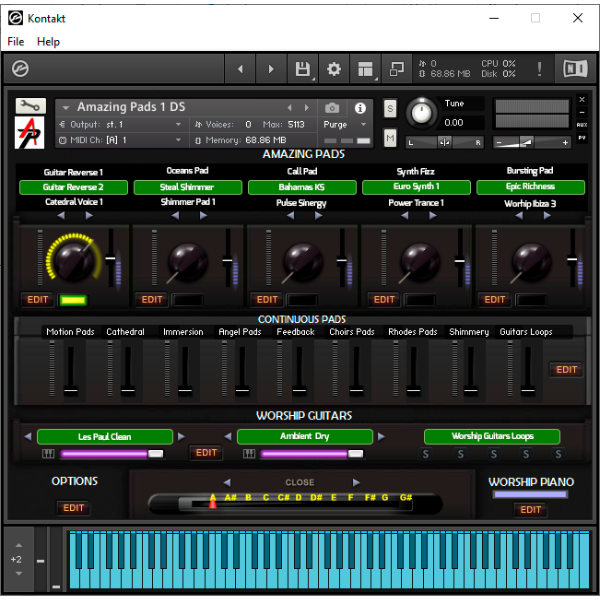Click EDIT button under WORSHIP PIANO
Viewport: 600px width, 600px height.
(530, 510)
